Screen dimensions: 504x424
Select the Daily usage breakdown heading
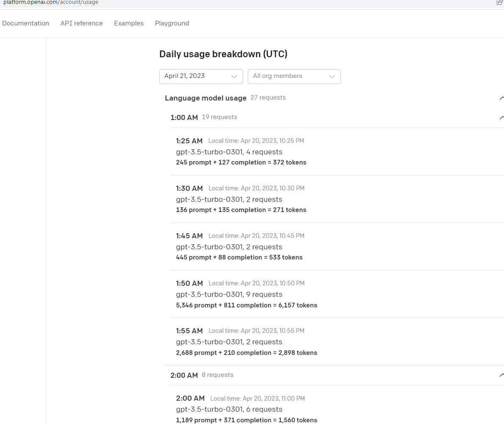pyautogui.click(x=223, y=54)
